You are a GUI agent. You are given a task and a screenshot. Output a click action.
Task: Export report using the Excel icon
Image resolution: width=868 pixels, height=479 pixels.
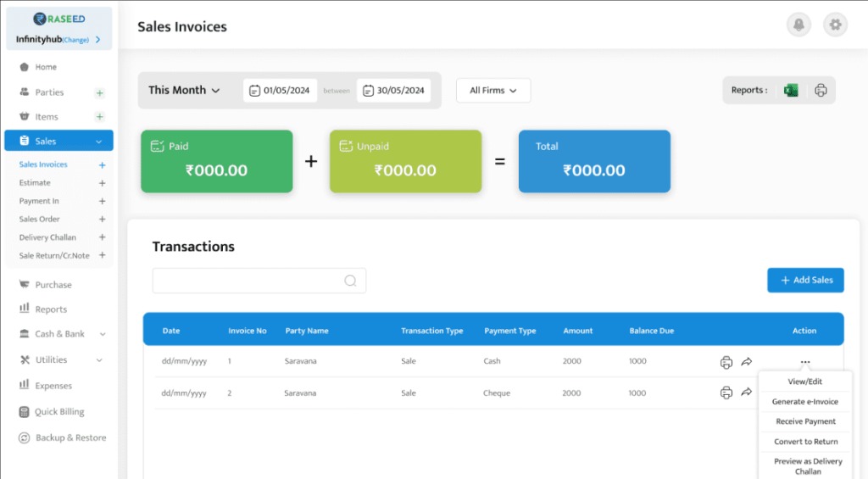click(x=791, y=91)
